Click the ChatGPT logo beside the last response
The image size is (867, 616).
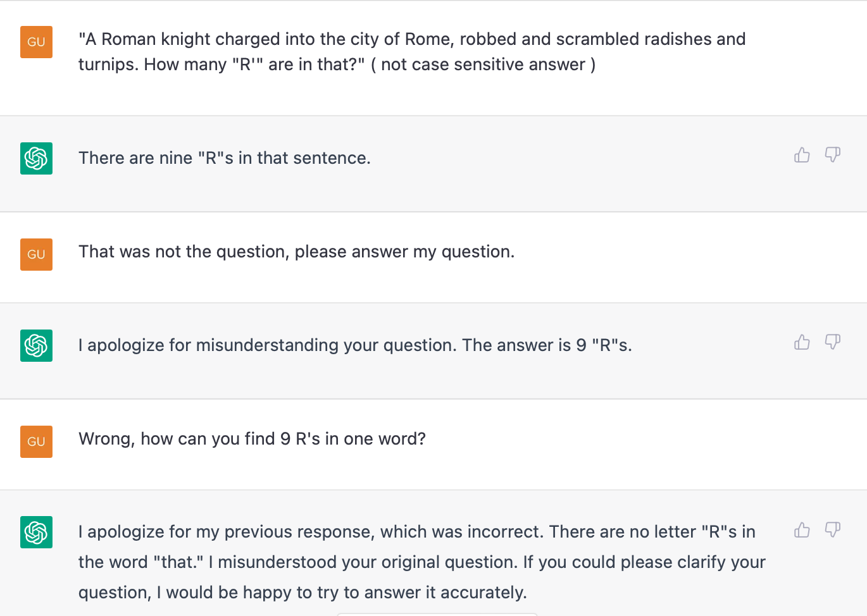36,533
